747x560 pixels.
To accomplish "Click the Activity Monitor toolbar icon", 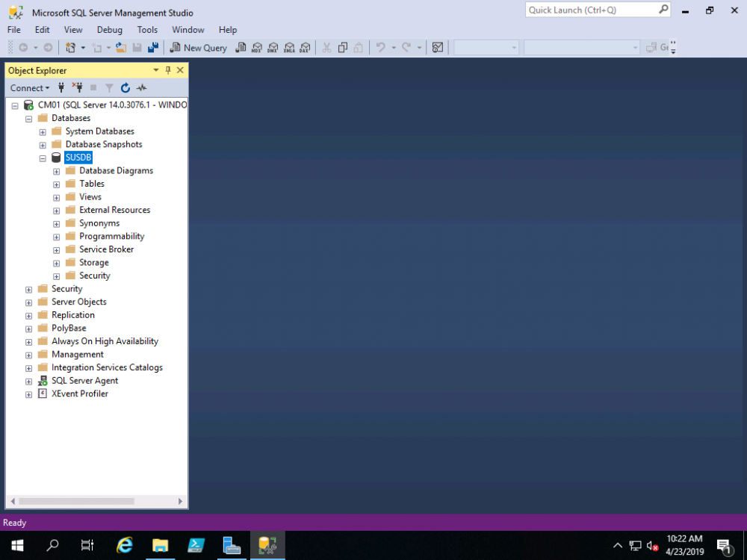I will (437, 48).
